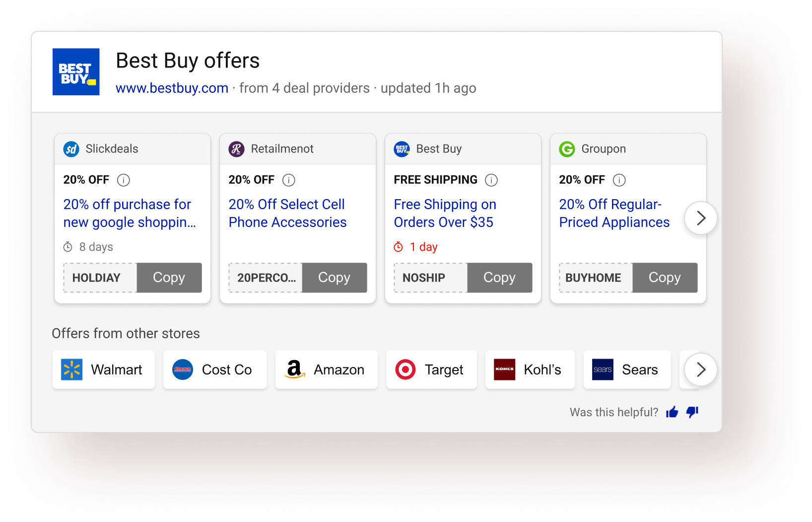Click the thumbs down icon
This screenshot has width=812, height=522.
pos(692,412)
